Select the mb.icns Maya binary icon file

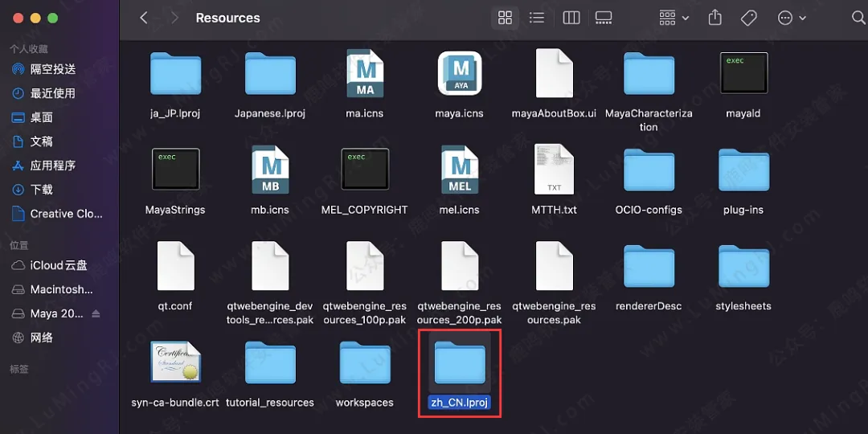[x=270, y=170]
